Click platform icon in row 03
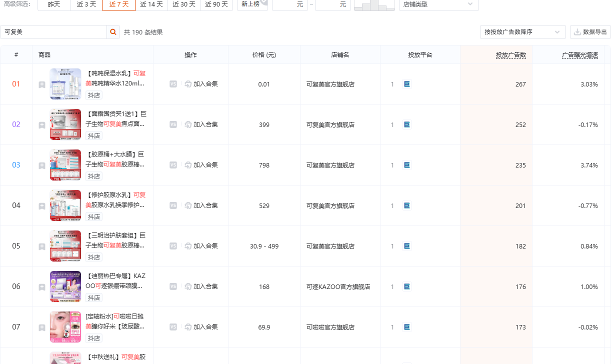This screenshot has width=611, height=364. pos(406,165)
